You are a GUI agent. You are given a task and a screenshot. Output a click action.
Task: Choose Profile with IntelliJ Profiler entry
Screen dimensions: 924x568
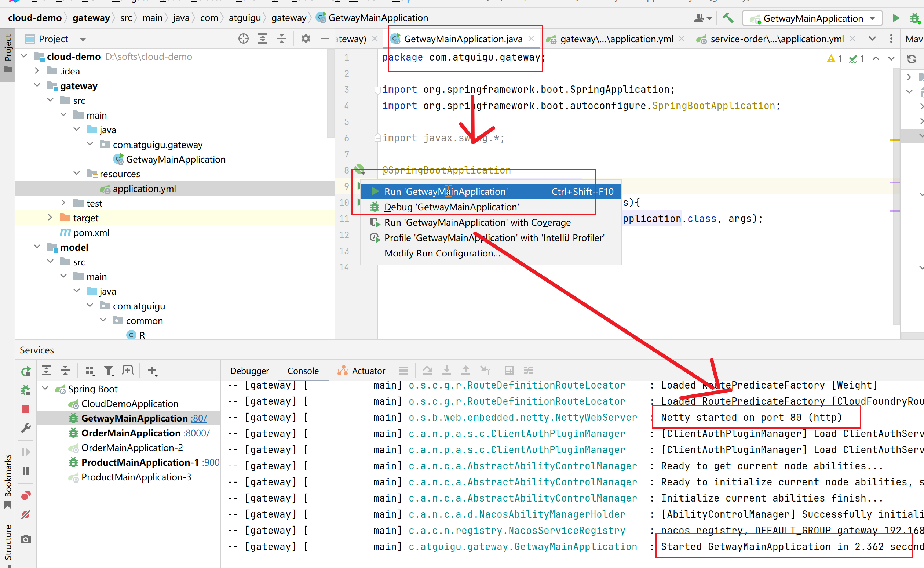tap(491, 238)
